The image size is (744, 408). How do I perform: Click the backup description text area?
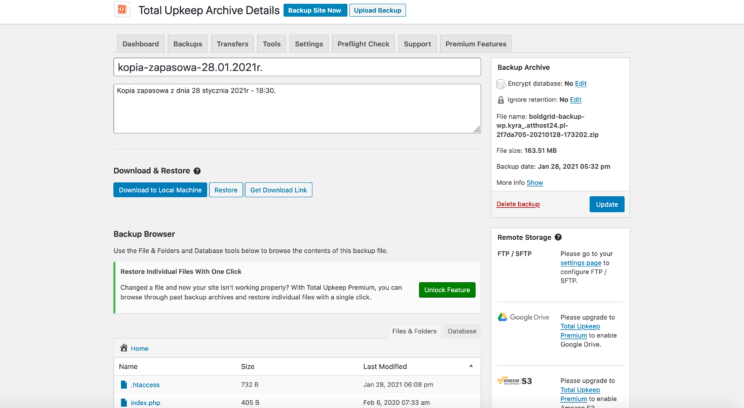297,109
